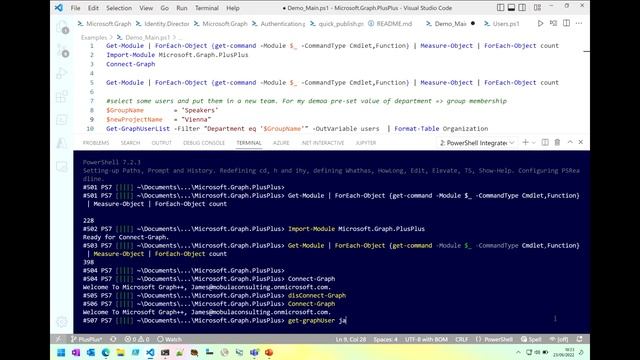This screenshot has width=640, height=360.
Task: Toggle Spell checker in status bar
Action: 531,339
